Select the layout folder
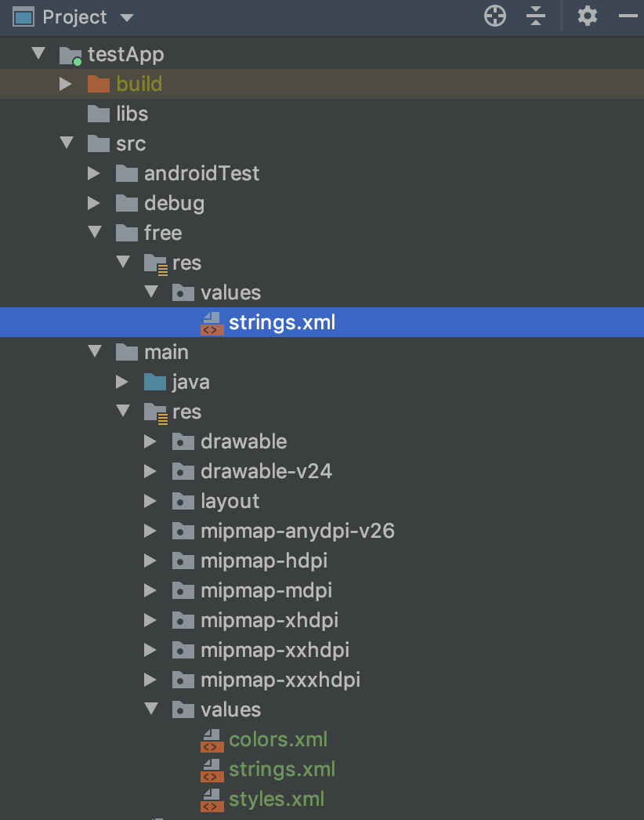The image size is (644, 820). (x=230, y=501)
